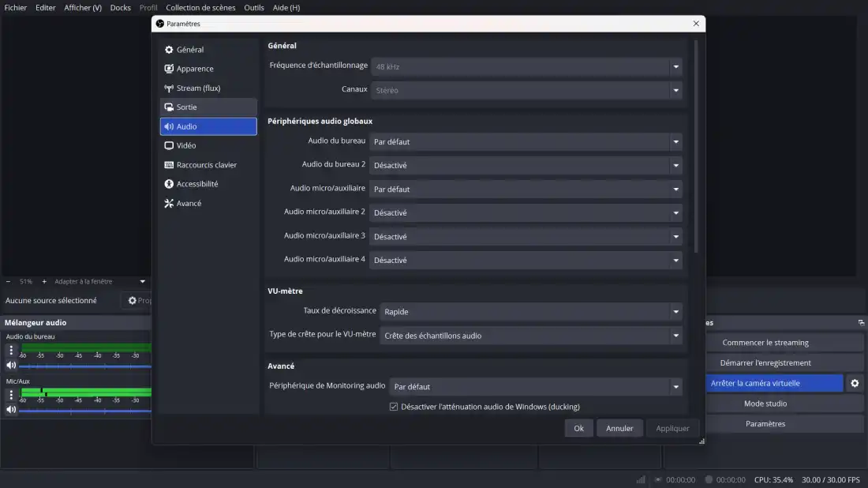Open Stream (flux) antenna icon
Viewport: 868px width, 488px height.
pyautogui.click(x=169, y=88)
